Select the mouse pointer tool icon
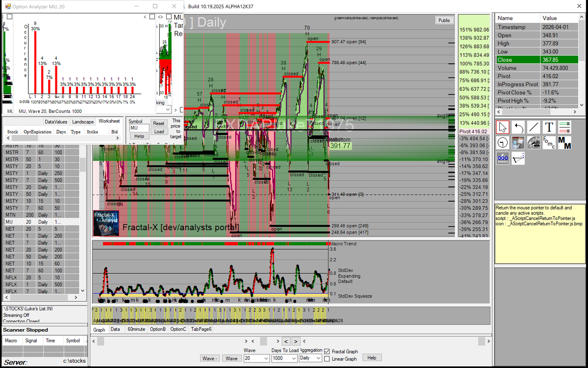This screenshot has height=368, width=588. pos(502,128)
